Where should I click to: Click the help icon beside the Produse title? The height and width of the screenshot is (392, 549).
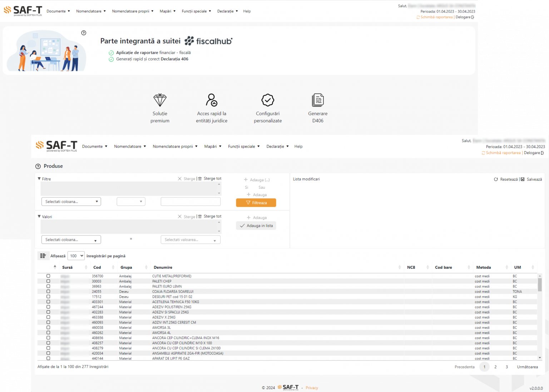pos(38,166)
